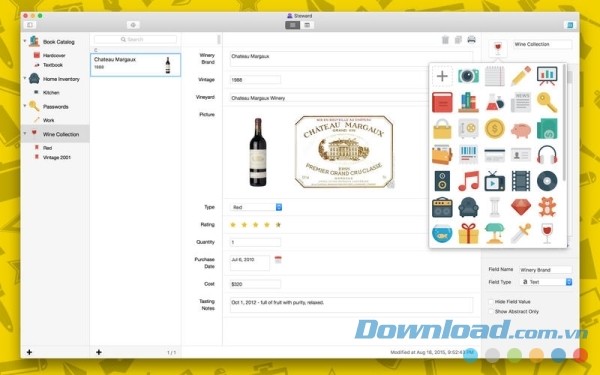This screenshot has height=375, width=600.
Task: Choose the film strip icon
Action: (x=521, y=181)
